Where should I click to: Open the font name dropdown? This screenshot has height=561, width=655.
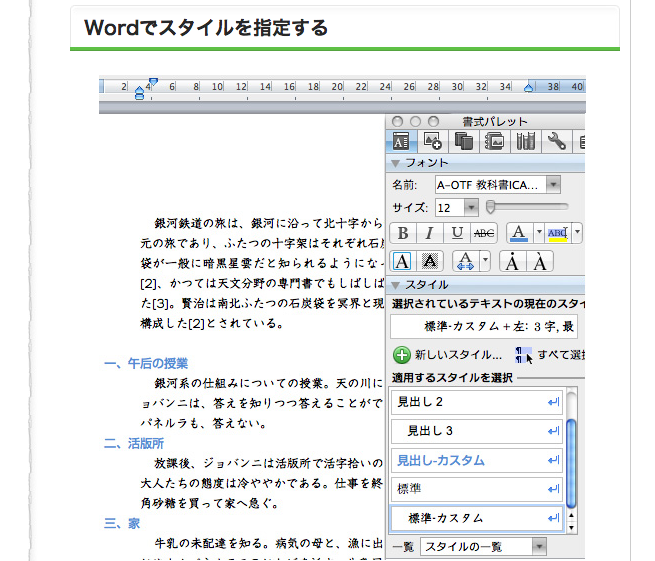(553, 185)
